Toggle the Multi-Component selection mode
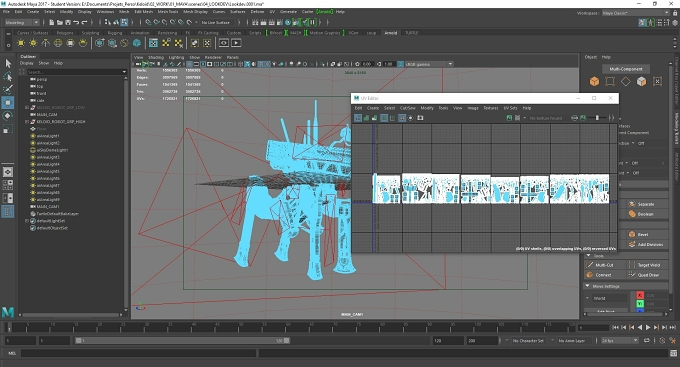Image resolution: width=680 pixels, height=367 pixels. point(626,69)
